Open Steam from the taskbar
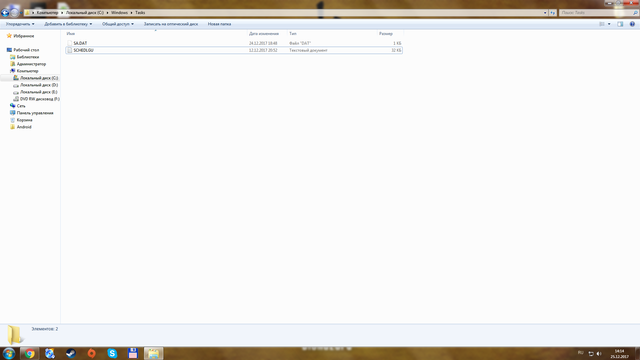The height and width of the screenshot is (360, 640). pyautogui.click(x=71, y=353)
